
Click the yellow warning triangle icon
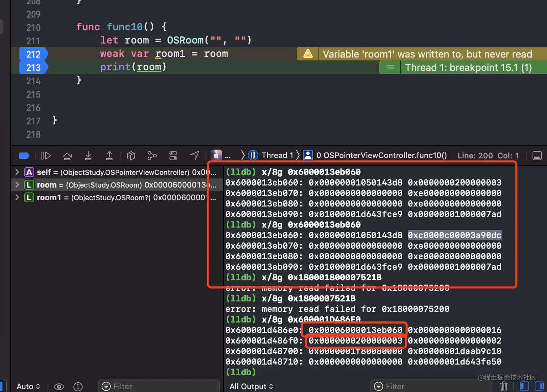point(308,54)
